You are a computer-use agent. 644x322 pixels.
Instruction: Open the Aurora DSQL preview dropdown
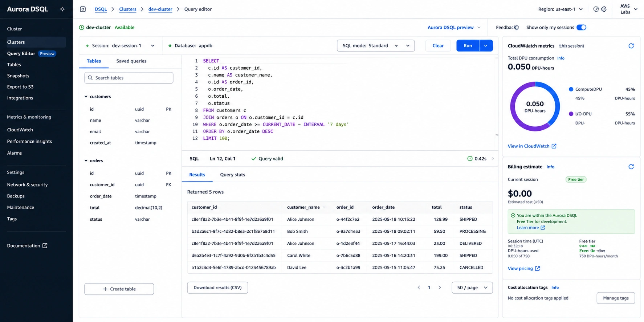click(454, 28)
